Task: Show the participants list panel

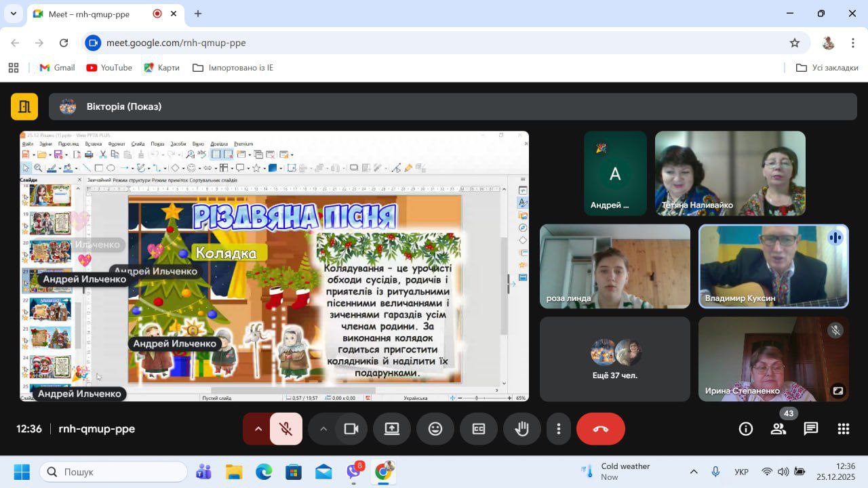Action: 778,429
